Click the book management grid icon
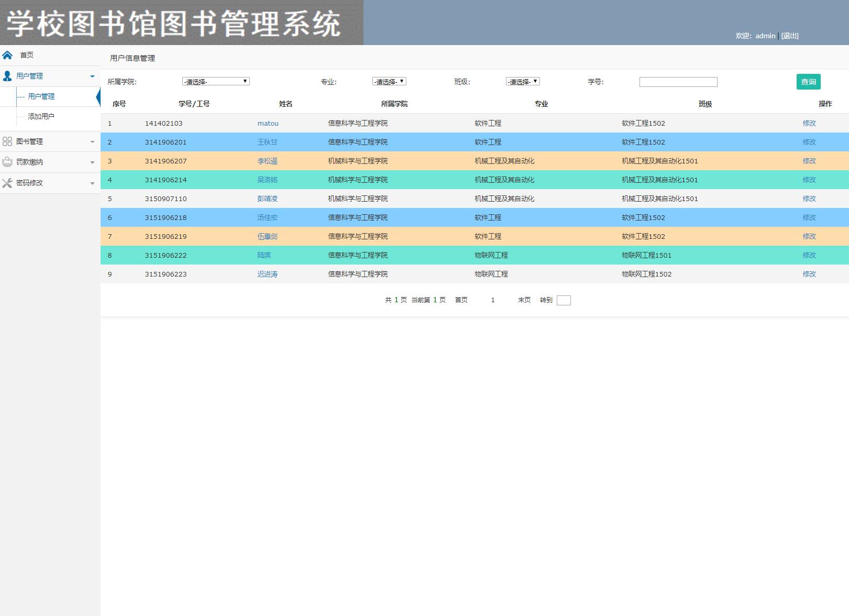Viewport: 849px width, 616px height. coord(7,141)
